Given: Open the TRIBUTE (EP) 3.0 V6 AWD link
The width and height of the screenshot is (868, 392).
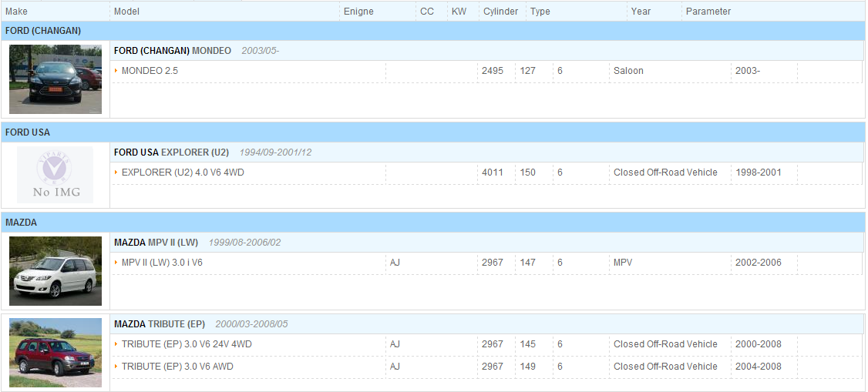Looking at the screenshot, I should pos(177,366).
